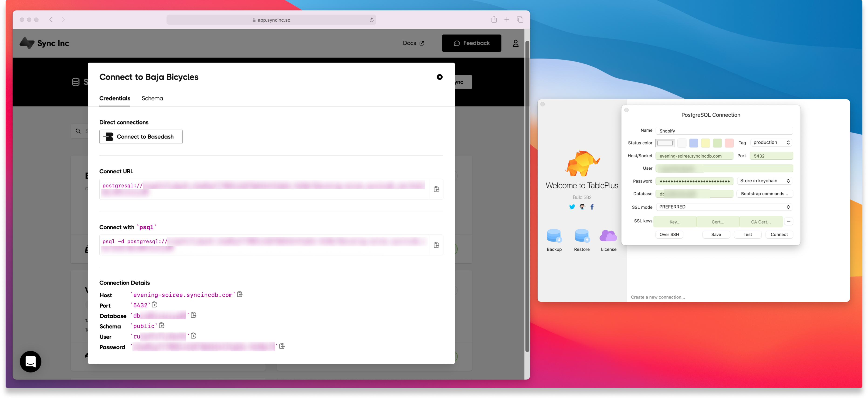
Task: Copy the Schema value public
Action: [162, 325]
